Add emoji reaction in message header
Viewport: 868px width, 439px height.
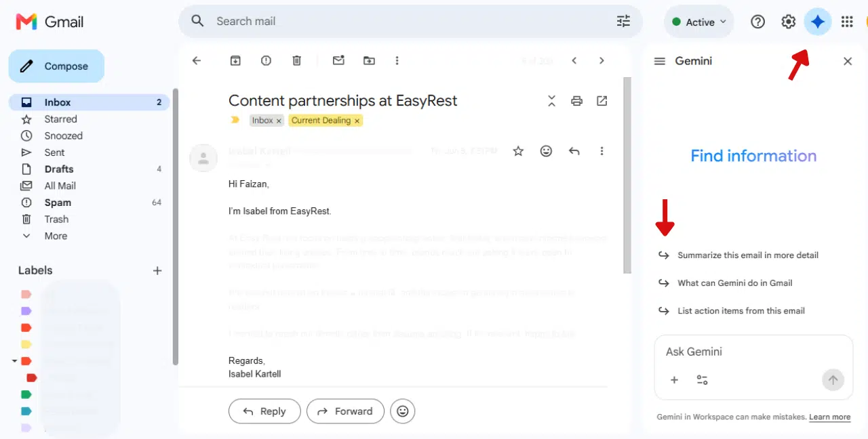546,151
